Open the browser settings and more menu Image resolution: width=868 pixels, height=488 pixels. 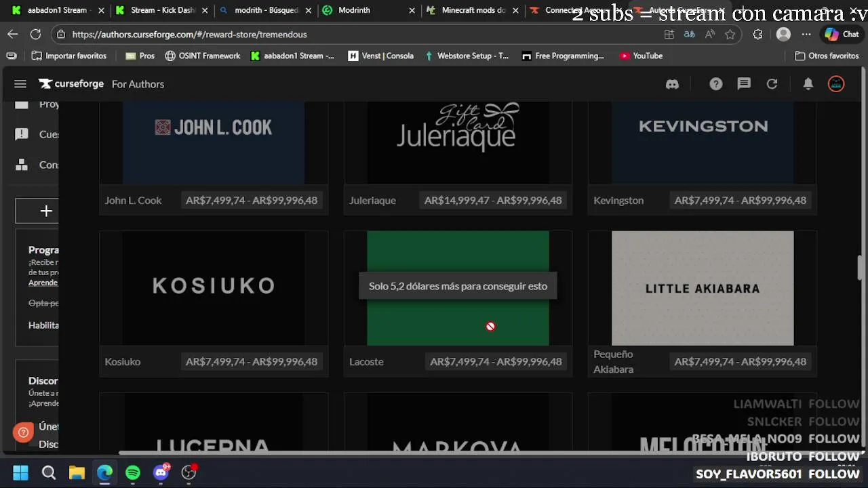pyautogui.click(x=806, y=34)
